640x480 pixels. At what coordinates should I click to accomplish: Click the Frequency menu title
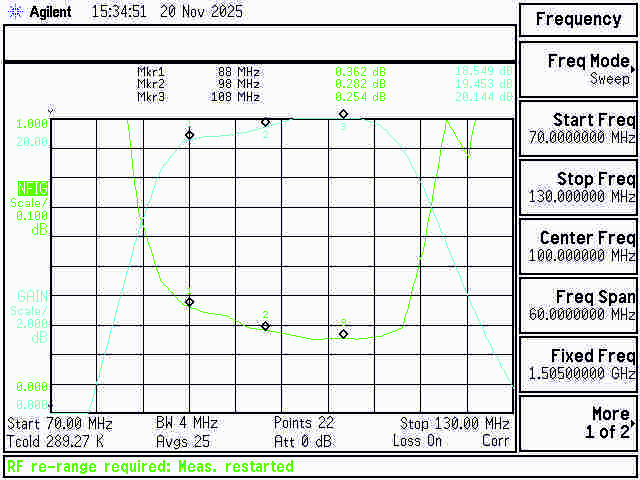tap(578, 19)
